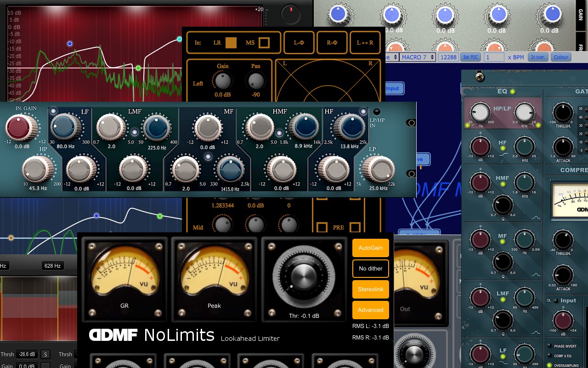Click the HP/LP kHz knob on channel strip
Viewport: 588px width, 368px height.
(524, 113)
